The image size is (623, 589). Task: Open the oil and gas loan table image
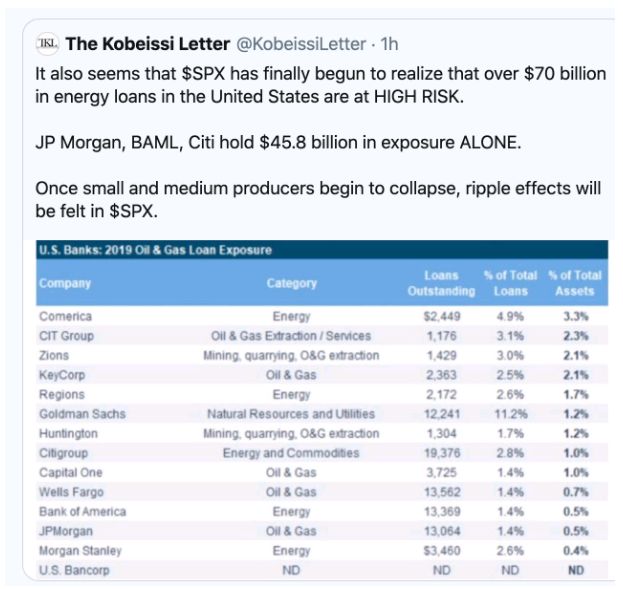click(x=322, y=410)
